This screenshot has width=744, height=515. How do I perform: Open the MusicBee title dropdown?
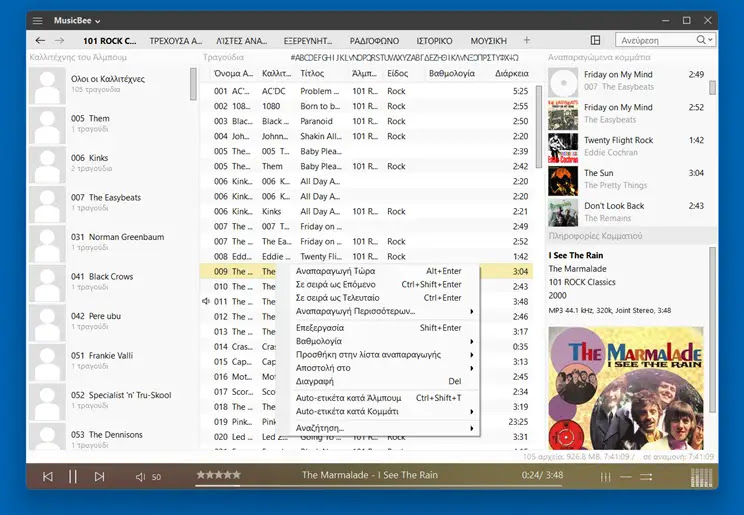[77, 20]
